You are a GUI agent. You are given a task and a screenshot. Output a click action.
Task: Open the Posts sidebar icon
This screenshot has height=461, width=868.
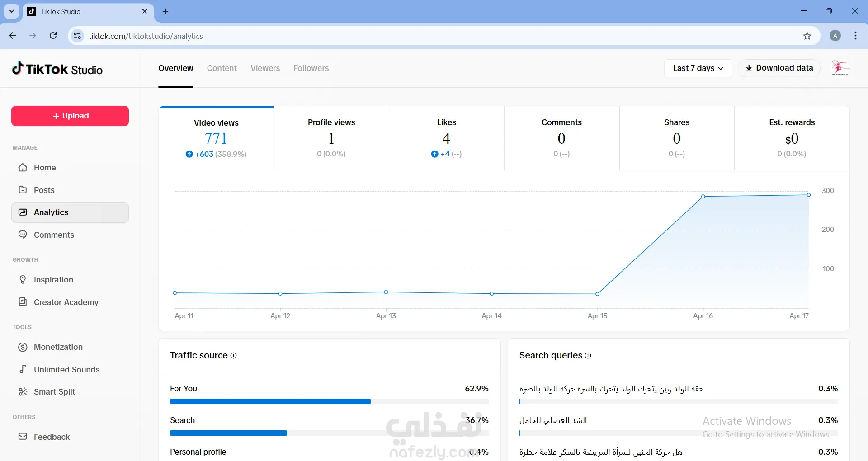click(23, 190)
